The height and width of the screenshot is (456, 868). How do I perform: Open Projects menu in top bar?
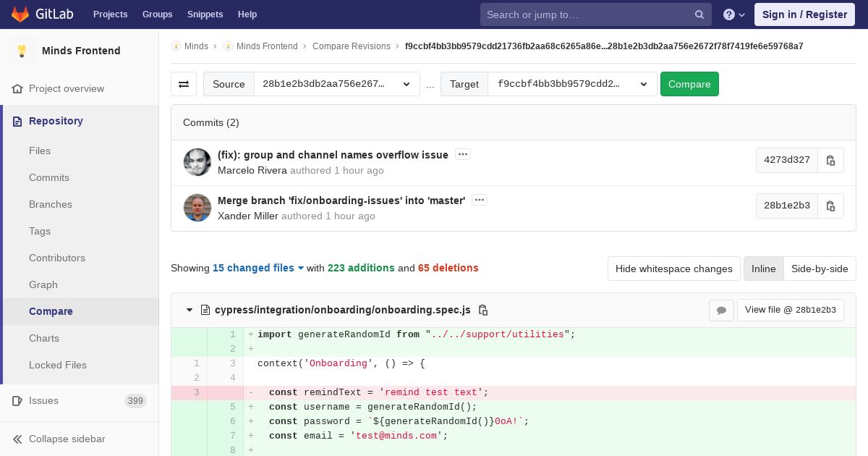pyautogui.click(x=110, y=14)
